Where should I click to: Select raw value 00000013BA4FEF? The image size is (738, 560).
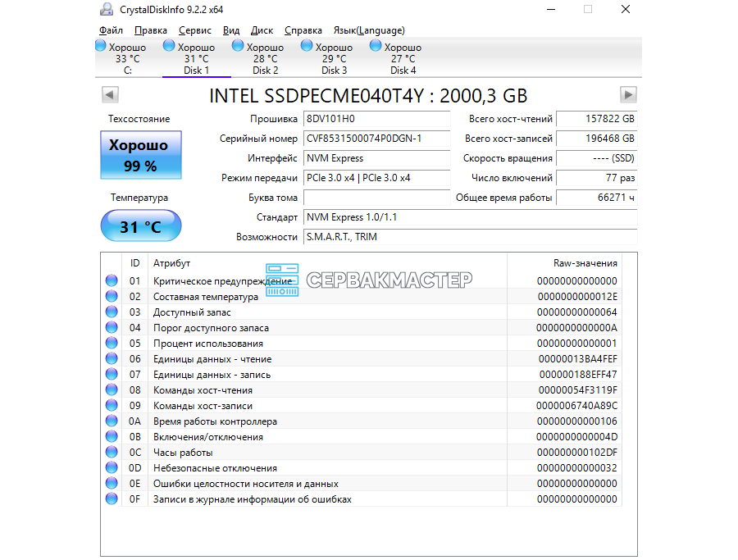pyautogui.click(x=577, y=358)
